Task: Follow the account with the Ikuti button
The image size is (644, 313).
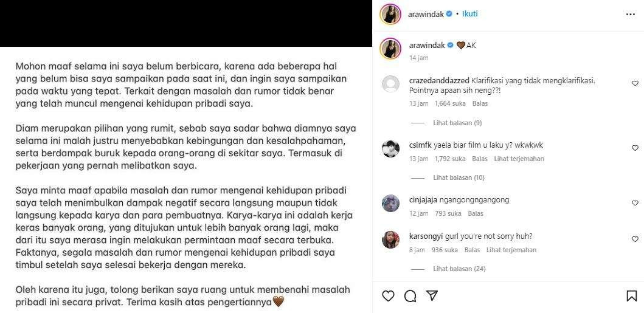Action: point(469,14)
